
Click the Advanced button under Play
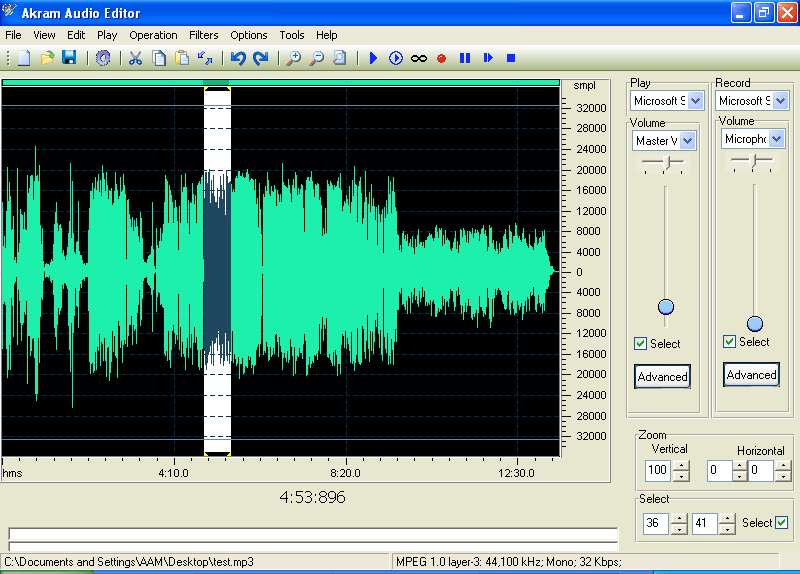point(662,377)
